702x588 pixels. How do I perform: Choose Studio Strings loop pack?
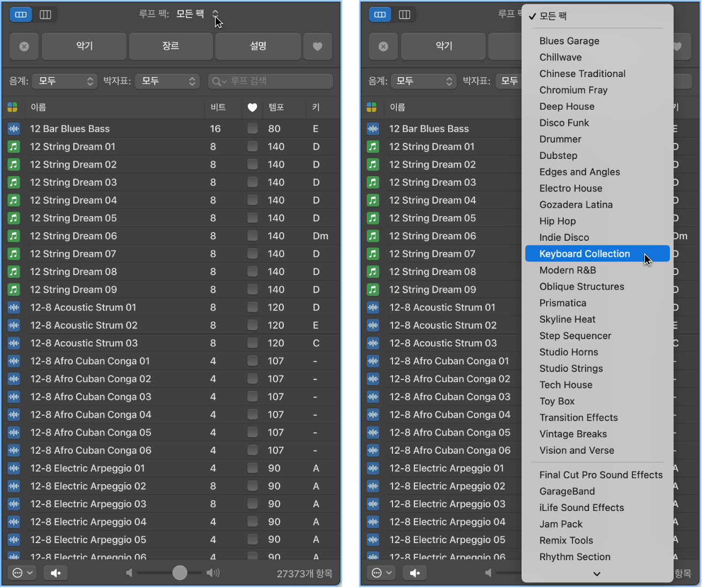click(598, 368)
